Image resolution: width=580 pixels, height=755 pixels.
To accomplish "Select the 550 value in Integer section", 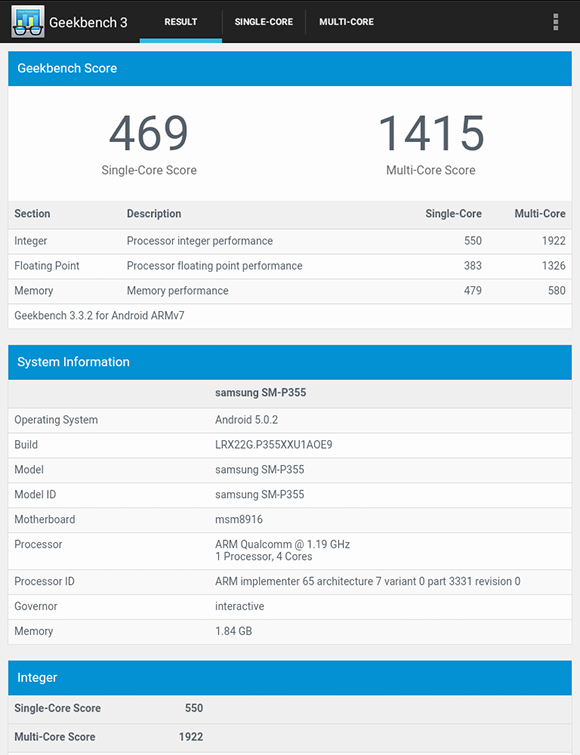I will 194,708.
